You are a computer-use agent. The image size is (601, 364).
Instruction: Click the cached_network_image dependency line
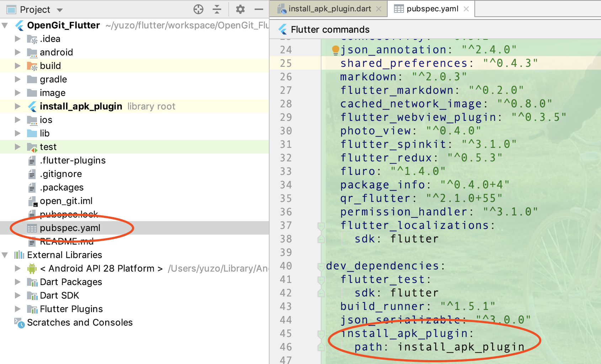(446, 104)
